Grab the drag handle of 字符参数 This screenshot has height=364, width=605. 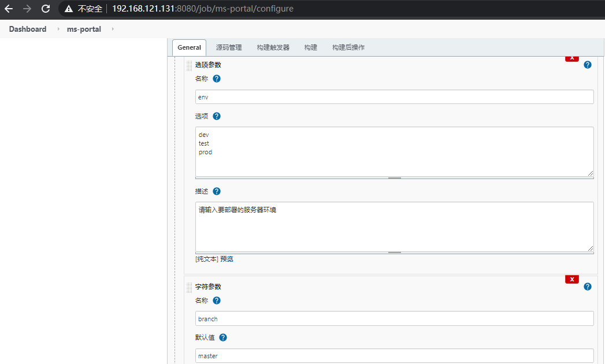pos(189,288)
